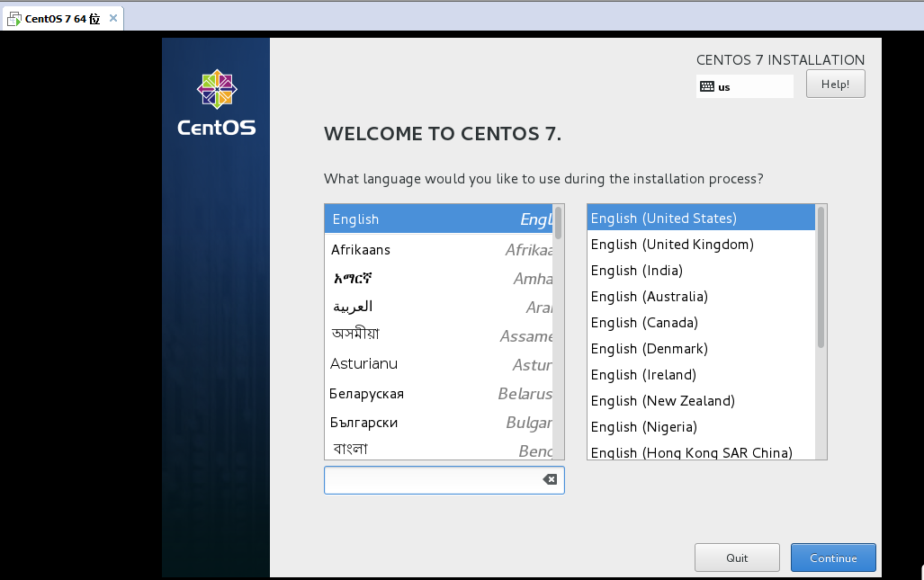The height and width of the screenshot is (580, 924).
Task: Clear the language search box with the backspace icon
Action: pyautogui.click(x=550, y=479)
